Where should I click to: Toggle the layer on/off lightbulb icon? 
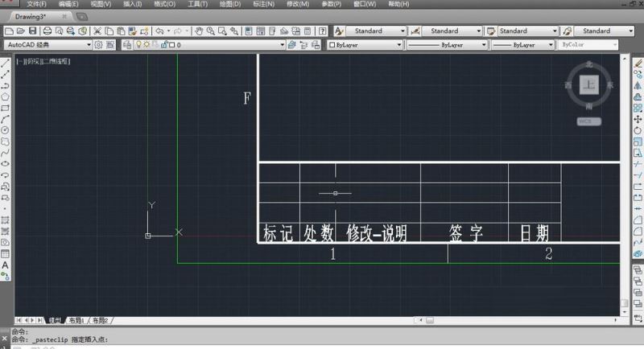point(138,45)
